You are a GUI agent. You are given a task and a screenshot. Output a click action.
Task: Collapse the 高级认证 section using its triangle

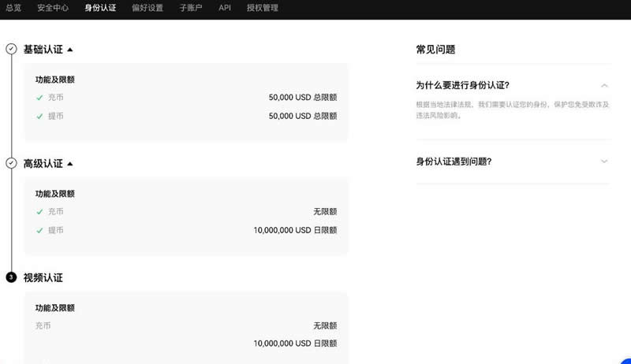pyautogui.click(x=70, y=164)
